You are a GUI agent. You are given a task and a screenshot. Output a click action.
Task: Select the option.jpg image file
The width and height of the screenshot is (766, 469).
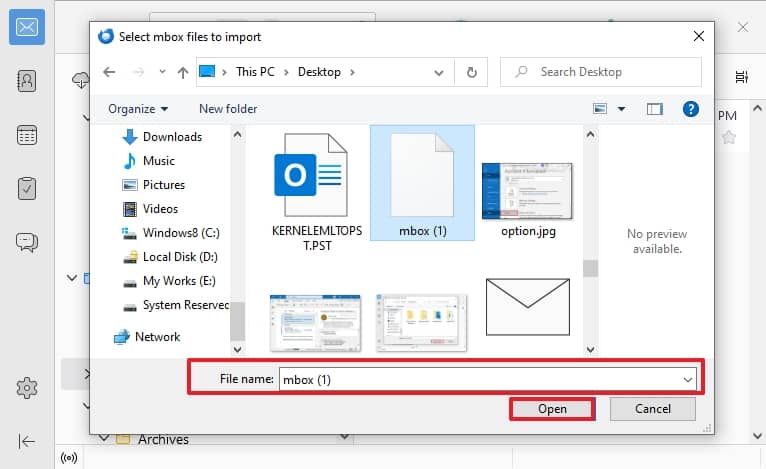[x=528, y=200]
